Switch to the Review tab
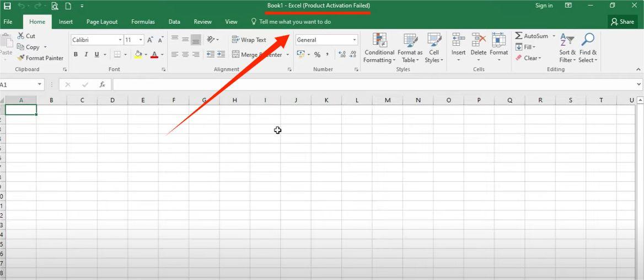This screenshot has height=280, width=644. click(x=202, y=22)
